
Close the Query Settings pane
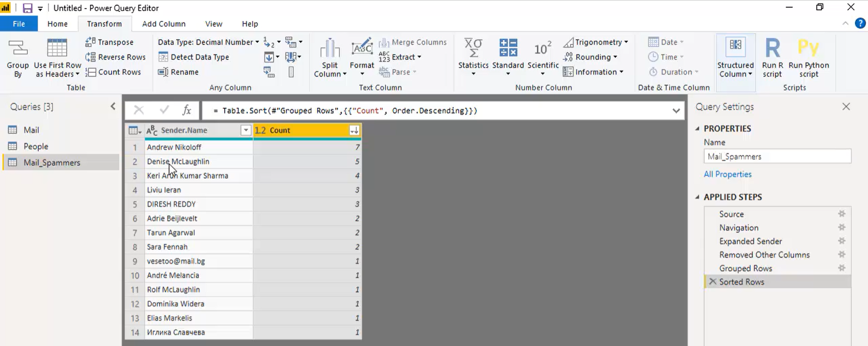tap(846, 106)
